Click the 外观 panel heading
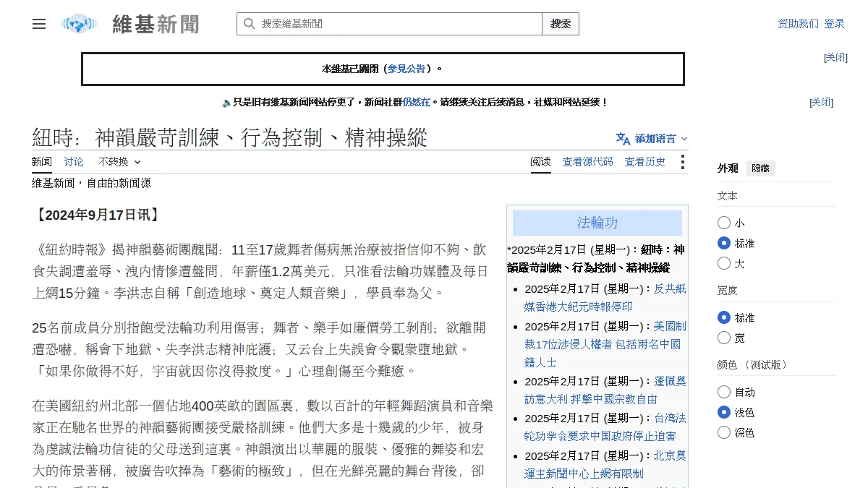The image size is (868, 488). coord(728,168)
